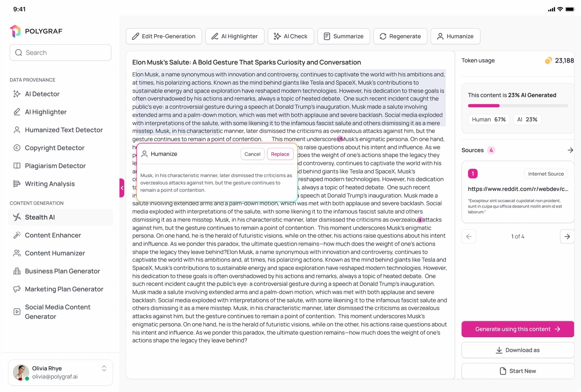Screen dimensions: 581x392
Task: Select sidebar AI Highlighter pen icon
Action: (17, 112)
